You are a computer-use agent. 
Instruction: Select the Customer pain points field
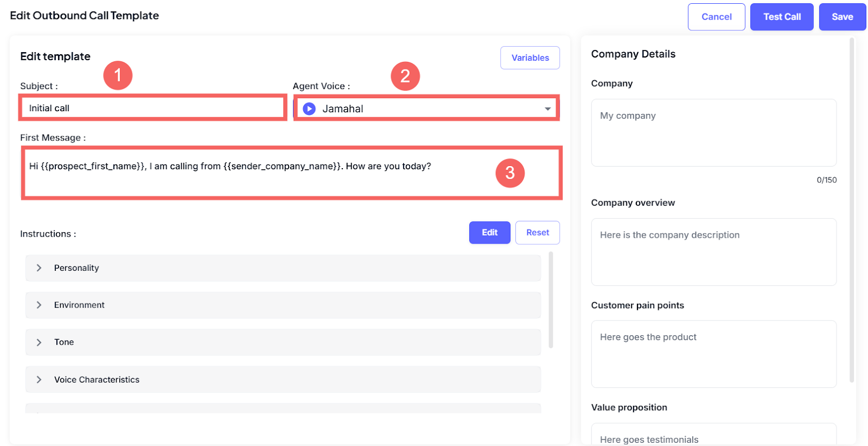(x=713, y=354)
